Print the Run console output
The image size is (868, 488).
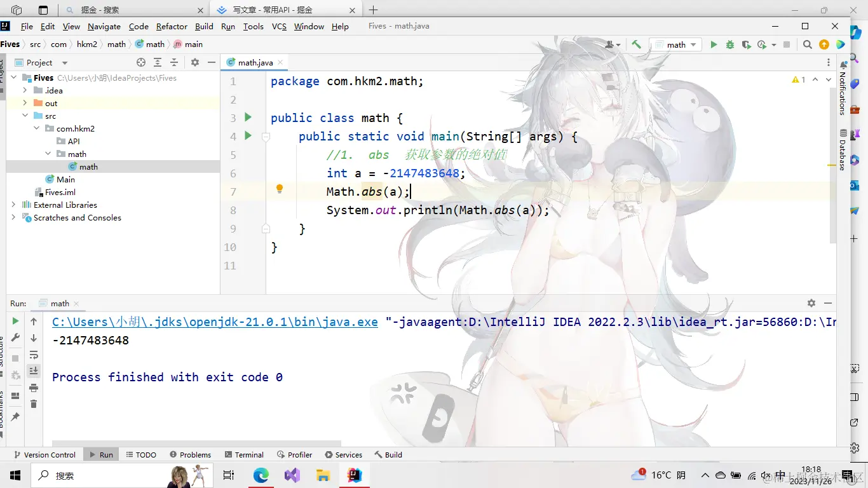(34, 388)
